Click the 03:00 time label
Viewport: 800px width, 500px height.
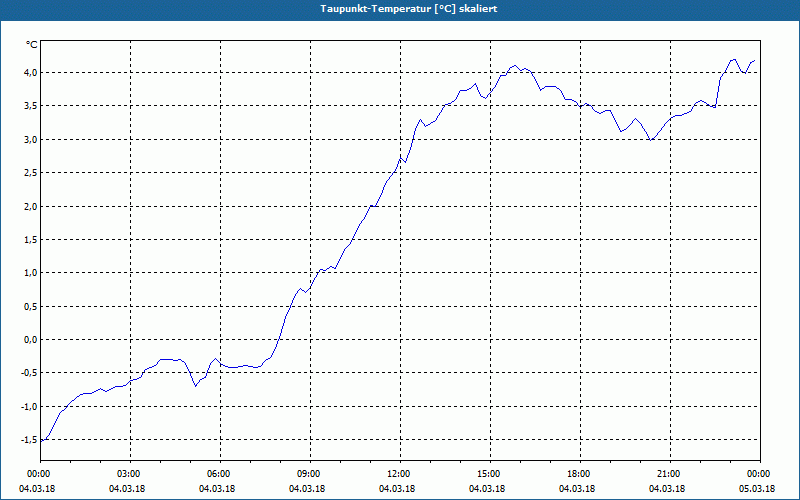(128, 474)
